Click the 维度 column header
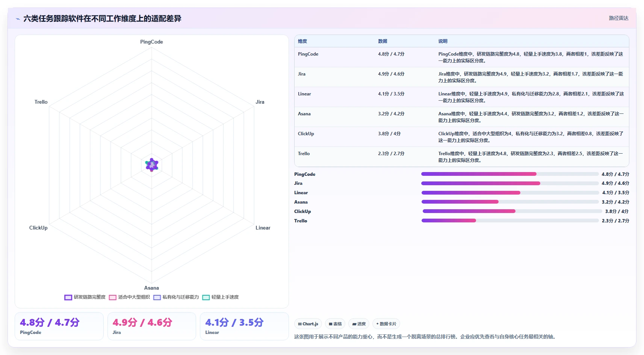Viewport: 644px width, 355px height. point(302,41)
